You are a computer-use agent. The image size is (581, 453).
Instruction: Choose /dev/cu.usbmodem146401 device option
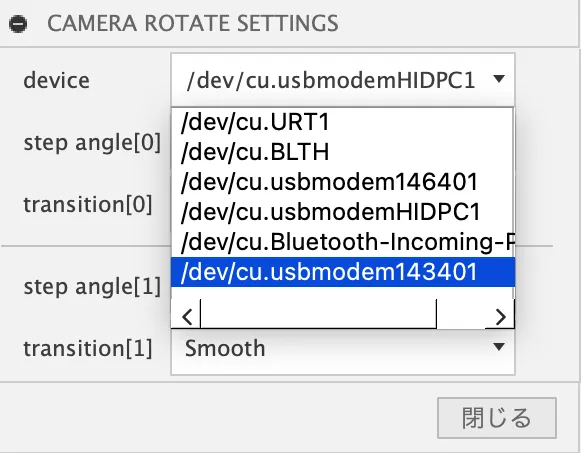click(x=342, y=182)
